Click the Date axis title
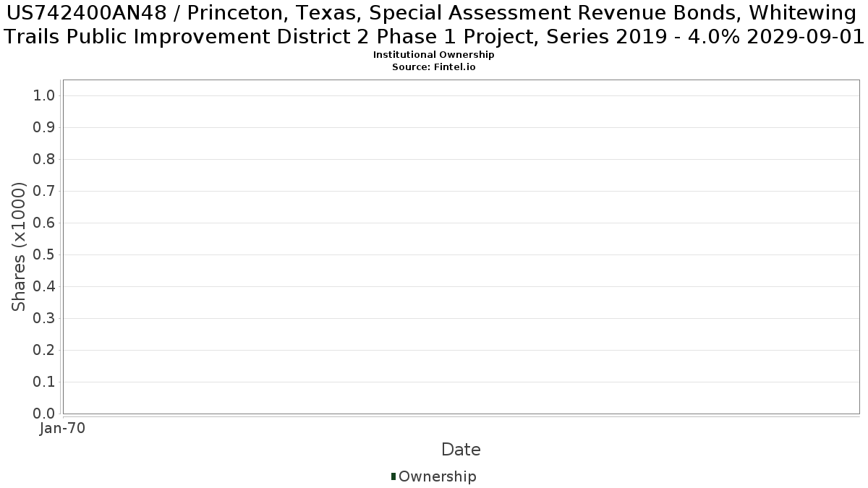 (461, 450)
